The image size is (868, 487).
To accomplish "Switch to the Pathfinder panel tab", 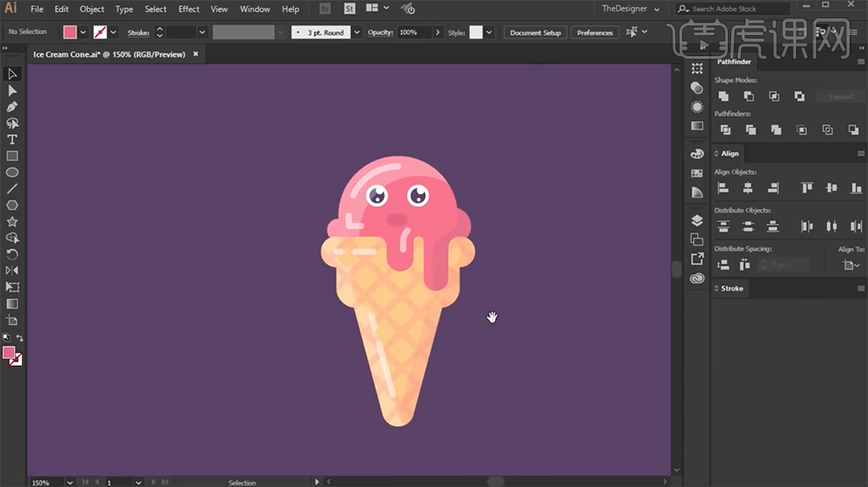I will click(734, 62).
